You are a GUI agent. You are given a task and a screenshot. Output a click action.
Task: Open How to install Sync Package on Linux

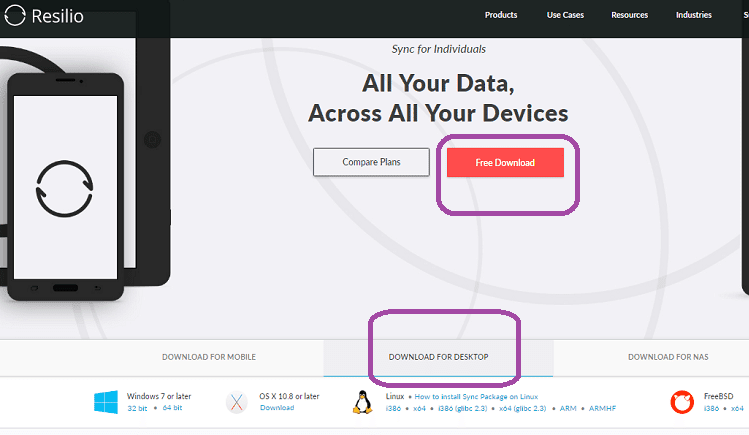click(x=476, y=397)
